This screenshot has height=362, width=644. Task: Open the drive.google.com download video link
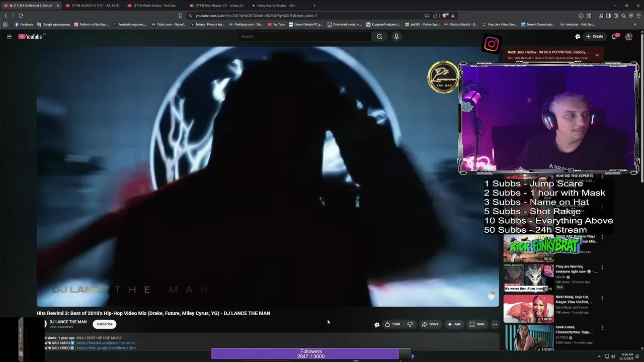pyautogui.click(x=107, y=348)
